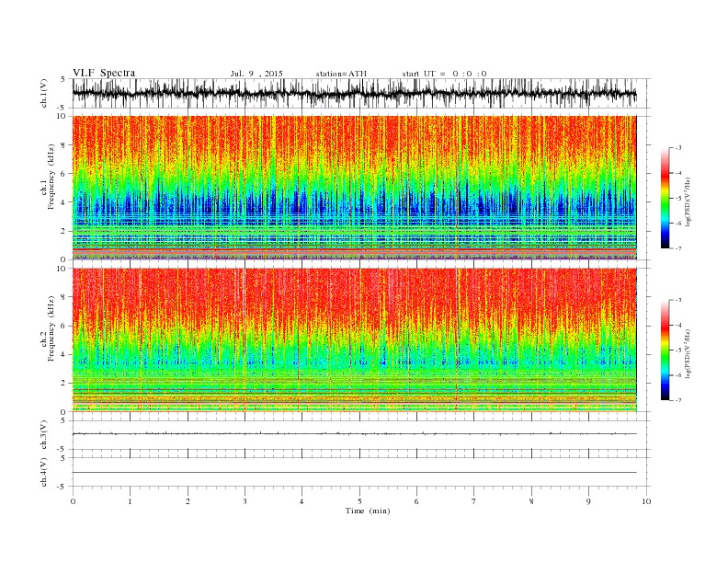Click the ch.1 spectrogram color scale bar
The image size is (728, 563).
click(665, 199)
